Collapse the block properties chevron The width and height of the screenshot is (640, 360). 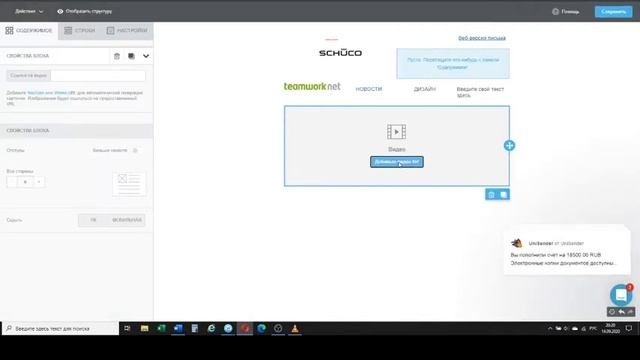(146, 56)
